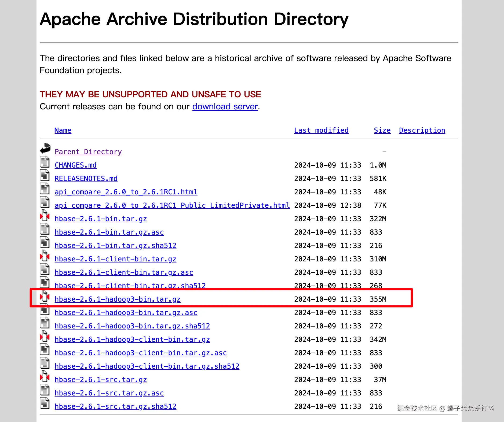Click the 37M size of hbase-2.6.1-src.tar.gz
Viewport: 504px width, 422px height.
pyautogui.click(x=380, y=380)
